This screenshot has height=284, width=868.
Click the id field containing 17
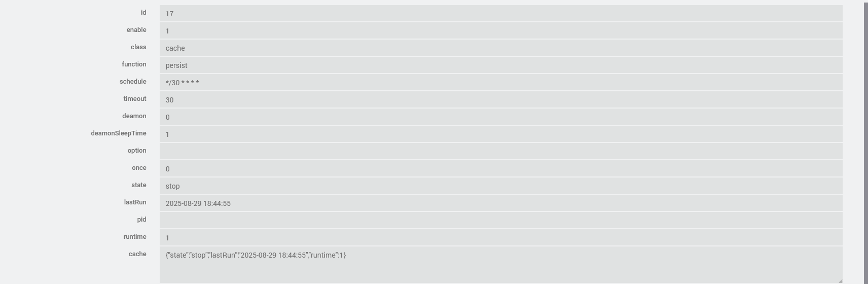500,14
